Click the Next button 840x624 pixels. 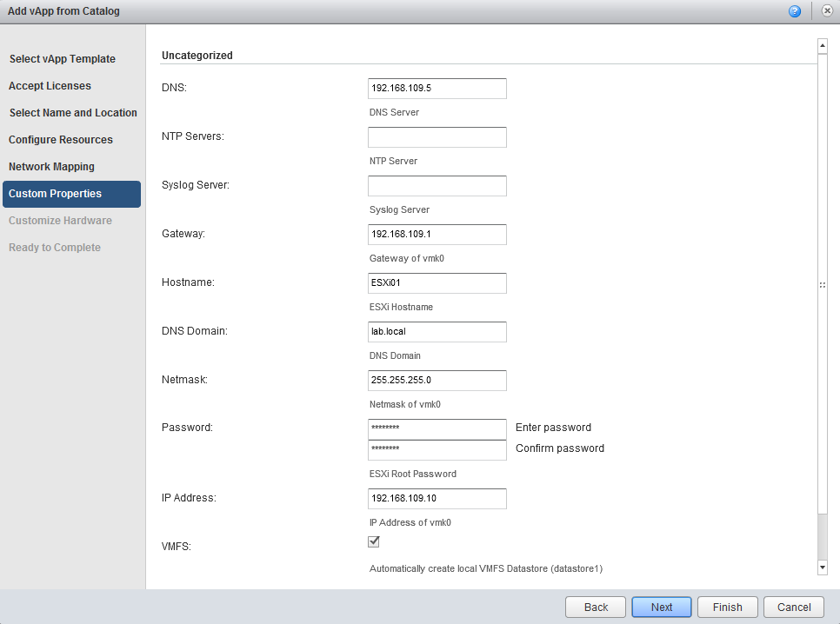coord(662,607)
